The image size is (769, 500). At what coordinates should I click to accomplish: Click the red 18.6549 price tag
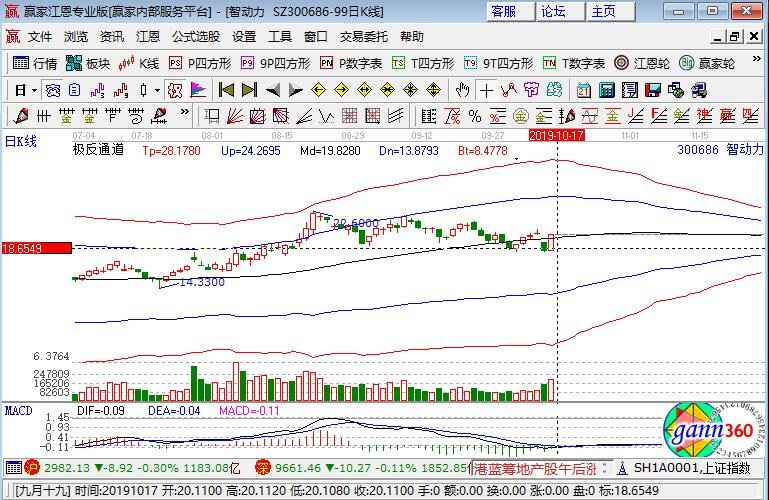tap(37, 248)
